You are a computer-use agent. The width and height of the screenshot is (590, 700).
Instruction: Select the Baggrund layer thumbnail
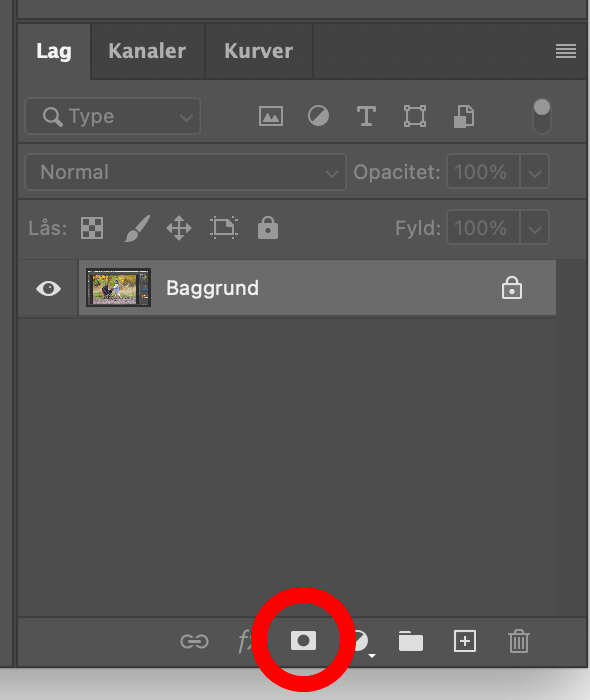[118, 288]
